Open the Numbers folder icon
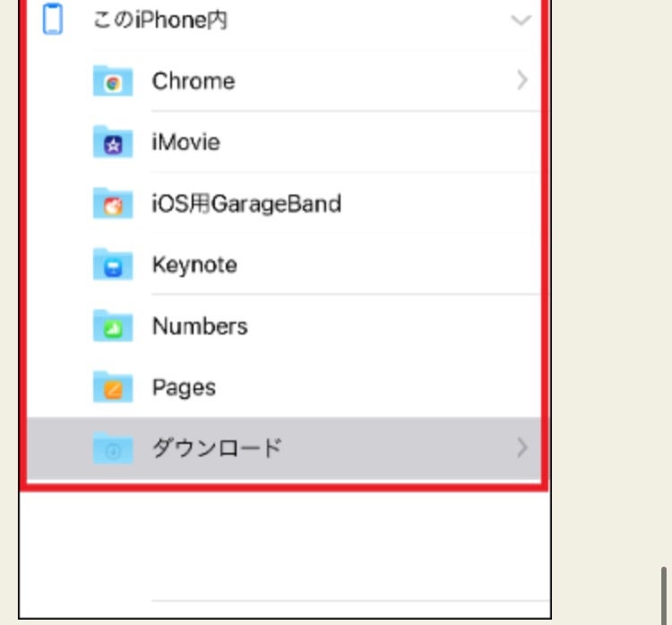Viewport: 672px width, 625px height. (113, 326)
